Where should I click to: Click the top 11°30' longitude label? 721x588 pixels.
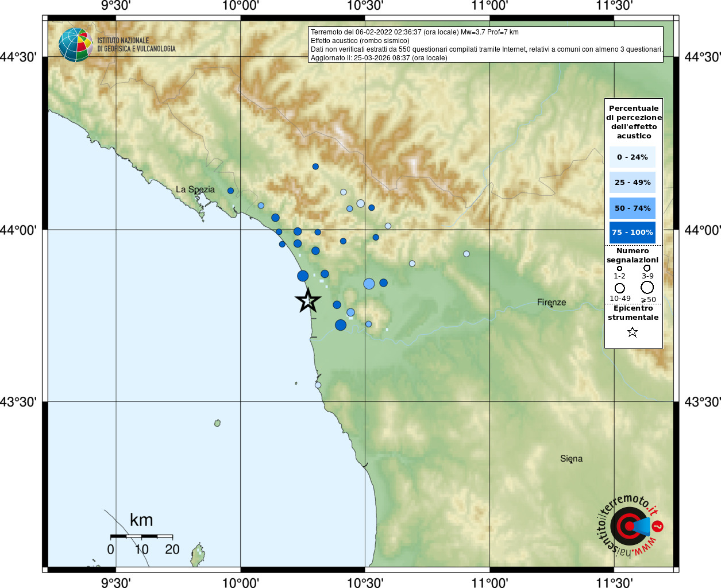(614, 6)
